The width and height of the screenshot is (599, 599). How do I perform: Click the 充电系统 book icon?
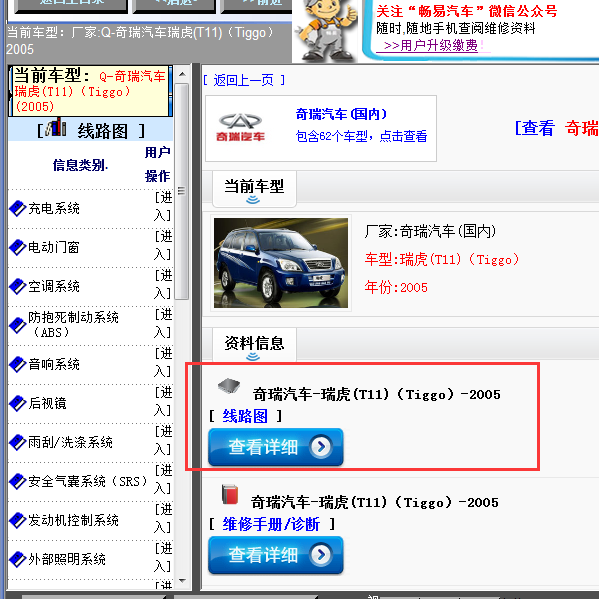pos(17,209)
